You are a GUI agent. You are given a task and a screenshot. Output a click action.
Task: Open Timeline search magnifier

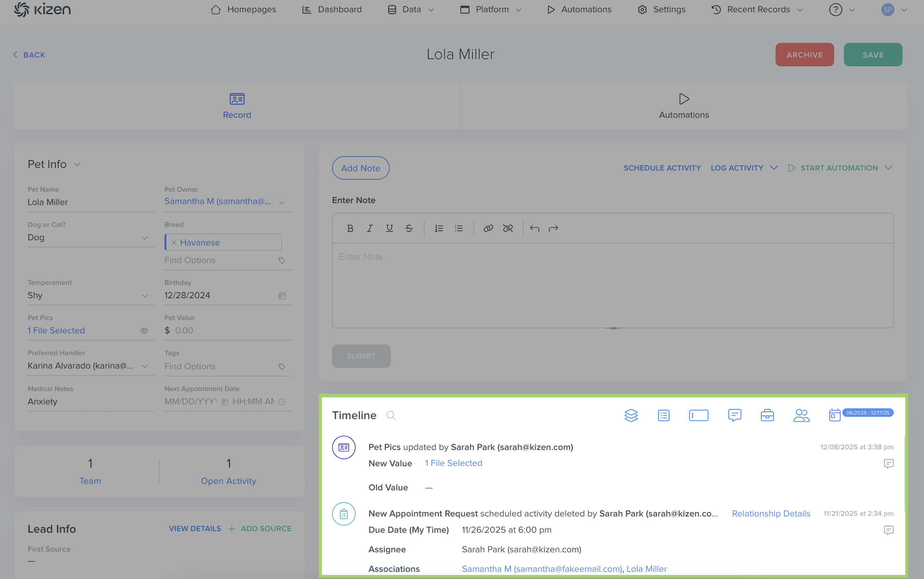pyautogui.click(x=390, y=416)
